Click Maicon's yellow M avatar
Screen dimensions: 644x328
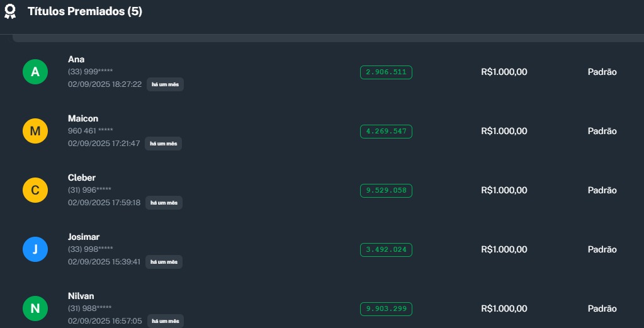point(35,131)
